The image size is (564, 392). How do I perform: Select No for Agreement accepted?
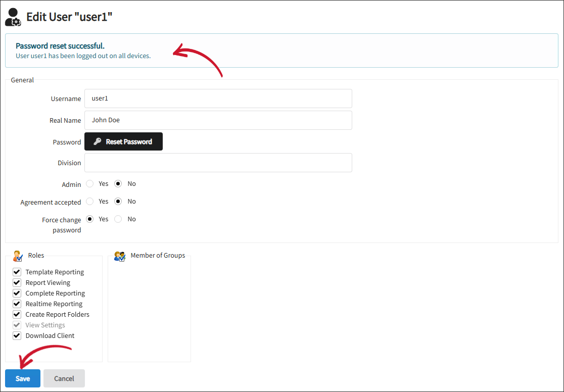[x=118, y=202]
